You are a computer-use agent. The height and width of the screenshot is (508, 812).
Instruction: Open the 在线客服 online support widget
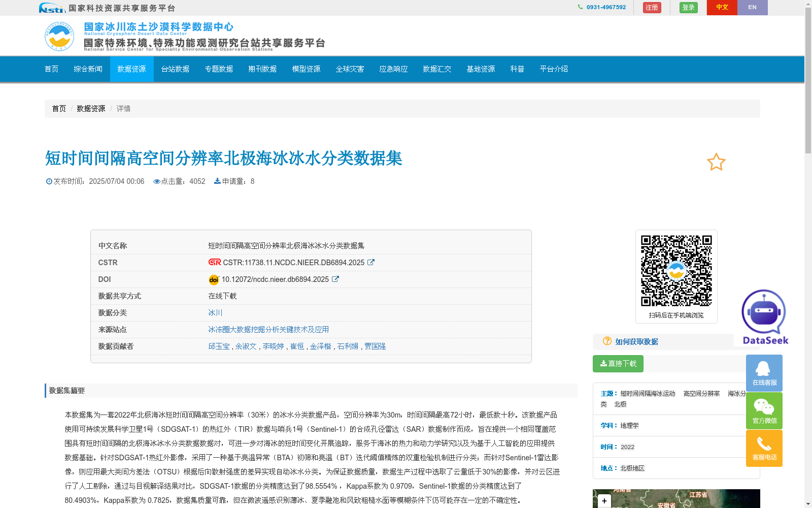click(764, 373)
